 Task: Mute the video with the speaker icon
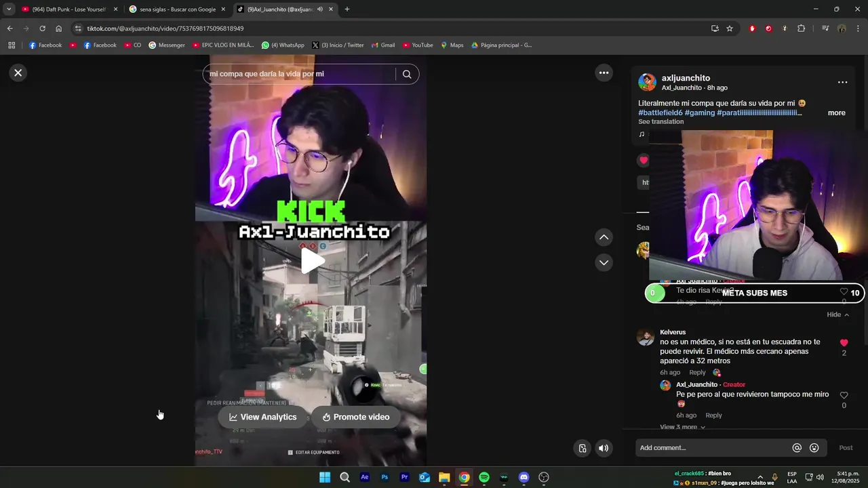(x=604, y=448)
